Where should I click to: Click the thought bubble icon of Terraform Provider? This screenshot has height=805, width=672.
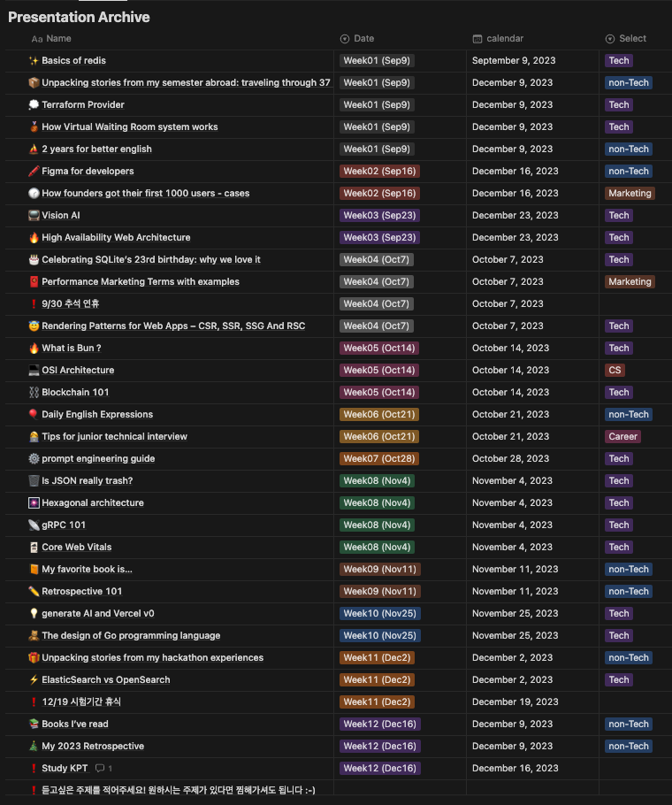[x=34, y=104]
